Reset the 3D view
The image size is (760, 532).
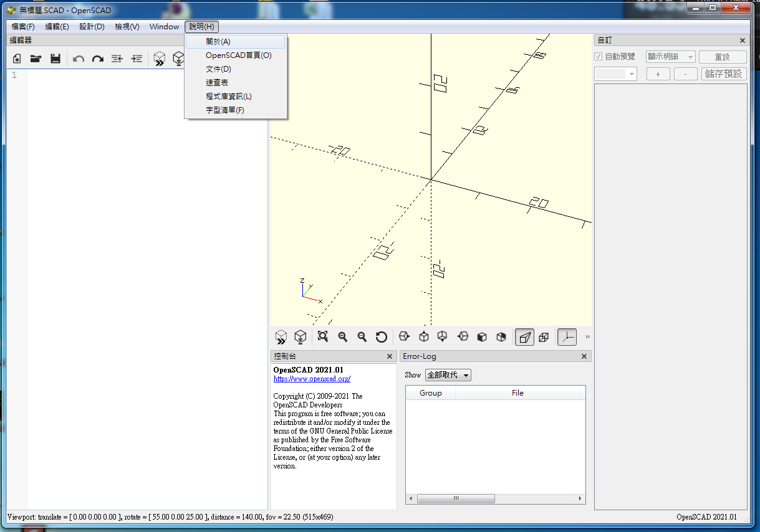(382, 337)
